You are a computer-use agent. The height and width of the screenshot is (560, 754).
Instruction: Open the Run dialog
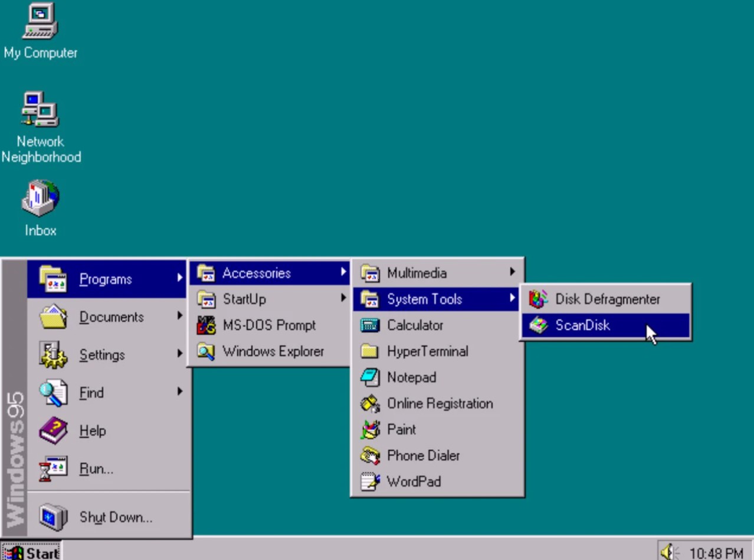96,468
